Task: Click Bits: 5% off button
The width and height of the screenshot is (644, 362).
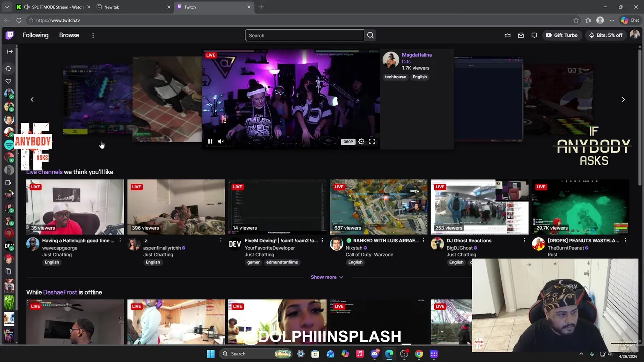Action: click(605, 35)
